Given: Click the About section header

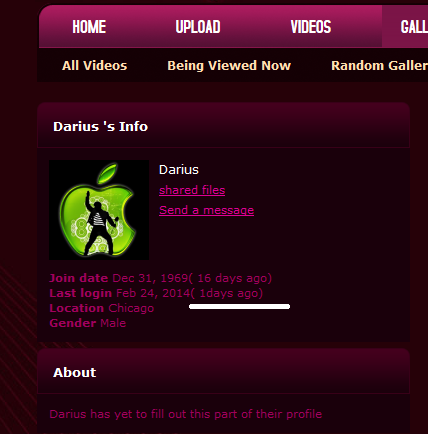Looking at the screenshot, I should (x=75, y=372).
